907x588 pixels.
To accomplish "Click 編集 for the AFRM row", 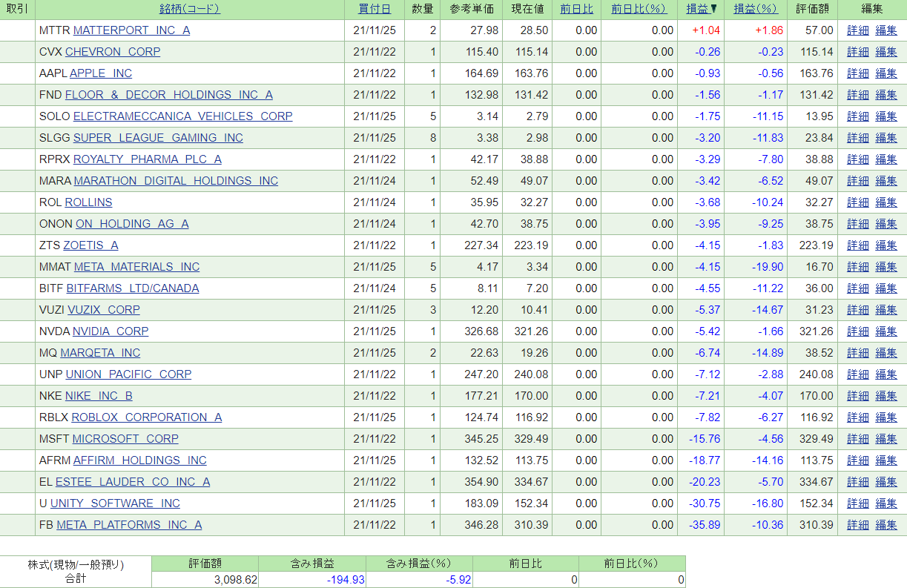I will click(x=886, y=460).
